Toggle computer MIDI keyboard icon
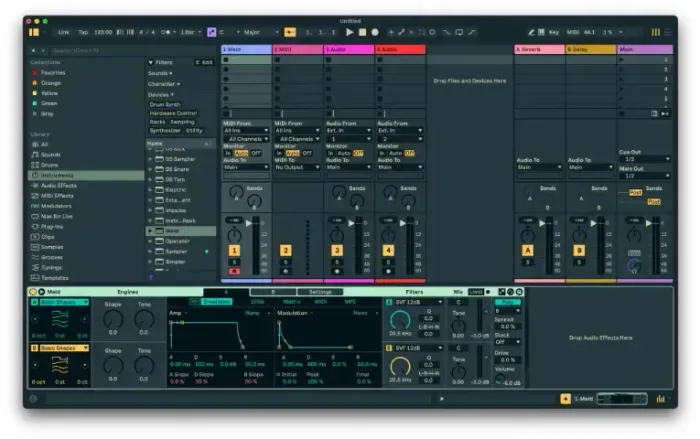700x439 pixels. pos(541,32)
